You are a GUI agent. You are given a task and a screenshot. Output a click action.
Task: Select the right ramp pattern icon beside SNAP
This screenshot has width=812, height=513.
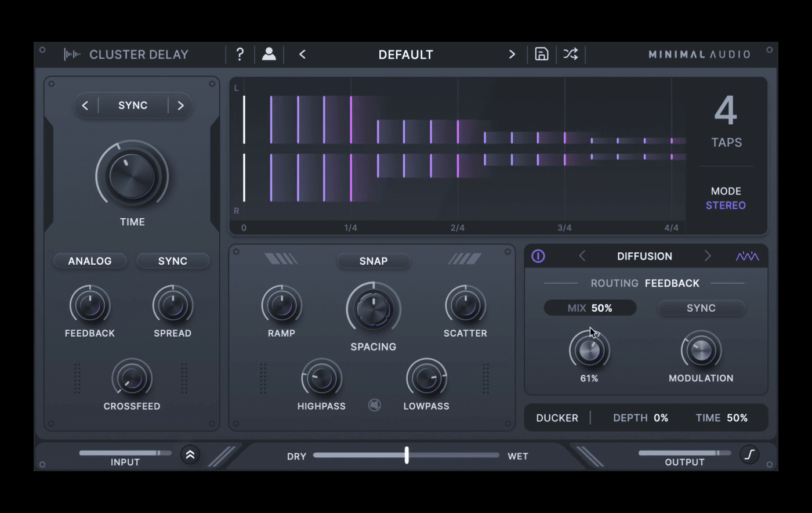[x=465, y=258]
